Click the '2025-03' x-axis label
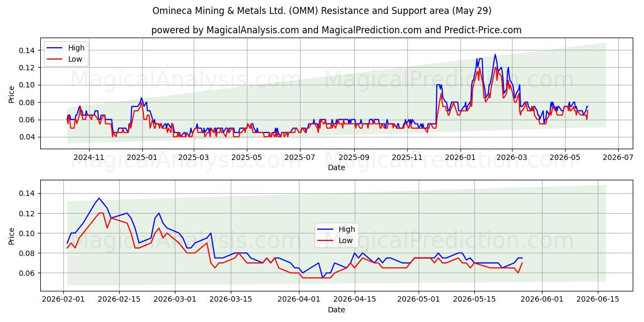The width and height of the screenshot is (644, 322). tap(194, 157)
